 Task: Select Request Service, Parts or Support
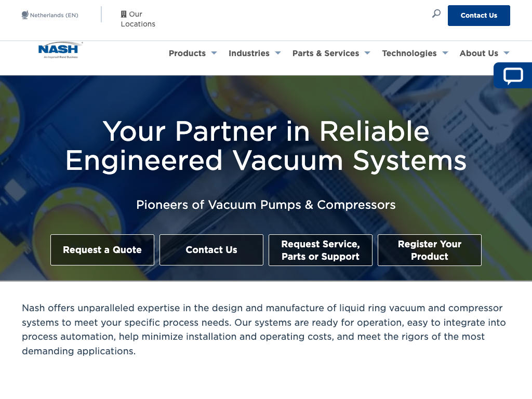[321, 250]
